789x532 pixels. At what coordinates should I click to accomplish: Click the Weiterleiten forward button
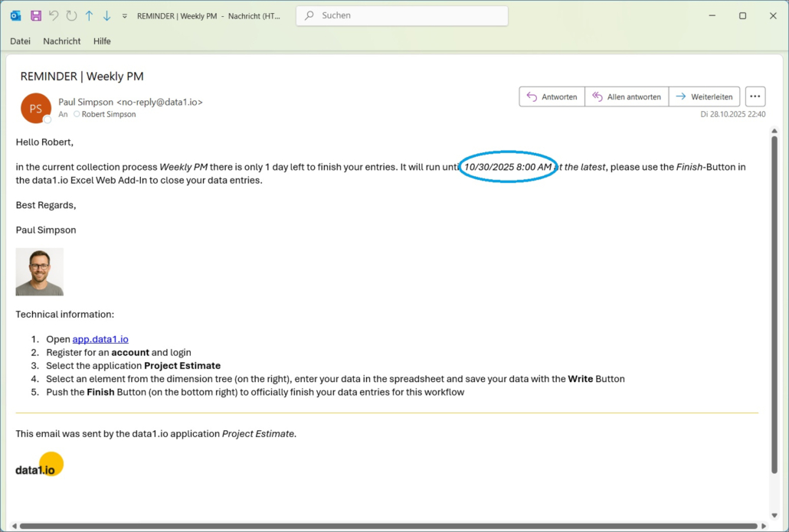coord(704,96)
